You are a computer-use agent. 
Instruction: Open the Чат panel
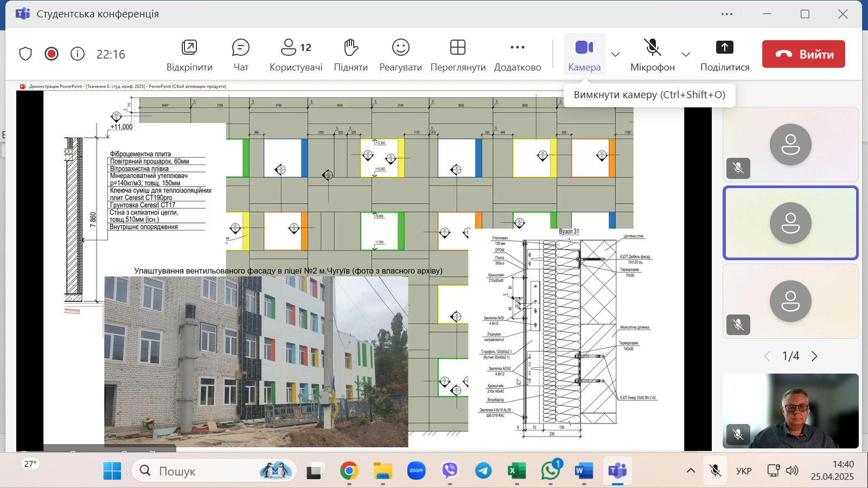[241, 55]
